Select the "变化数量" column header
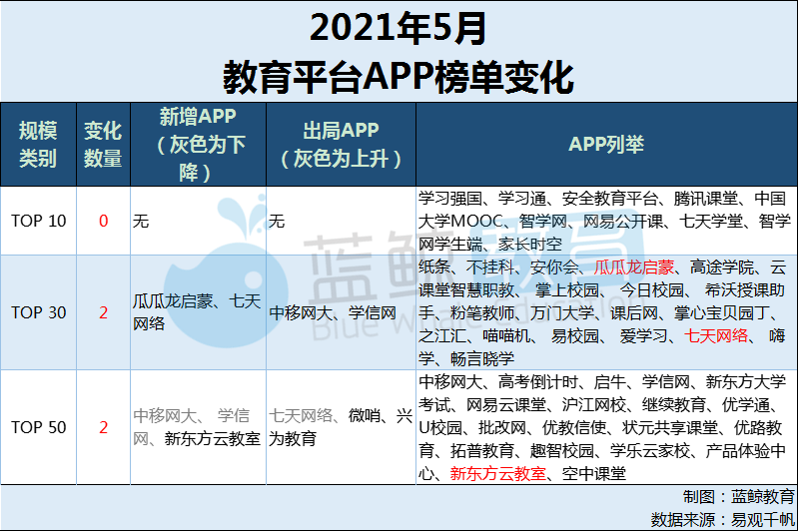Viewport: 799px width, 532px height. (x=103, y=144)
